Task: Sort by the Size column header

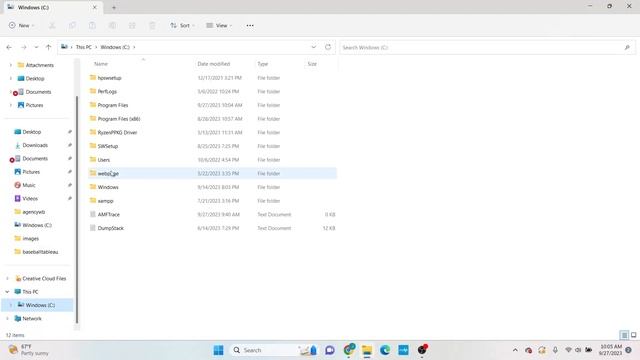Action: 312,64
